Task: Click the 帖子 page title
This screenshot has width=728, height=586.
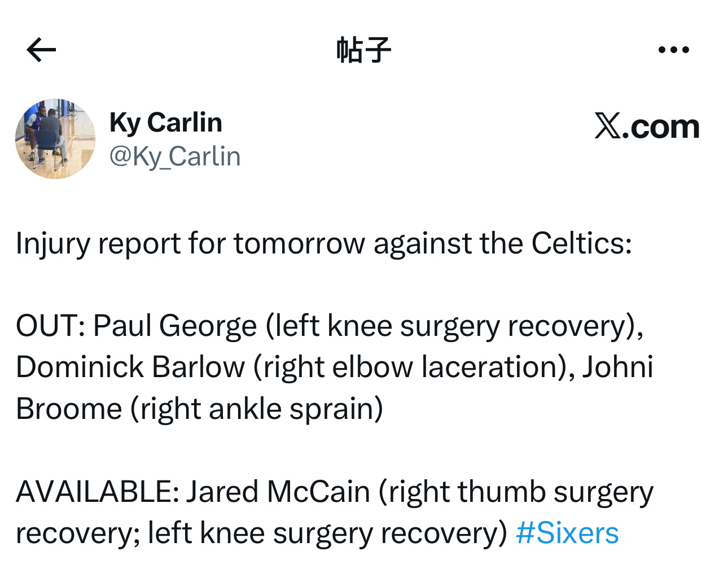Action: [363, 50]
